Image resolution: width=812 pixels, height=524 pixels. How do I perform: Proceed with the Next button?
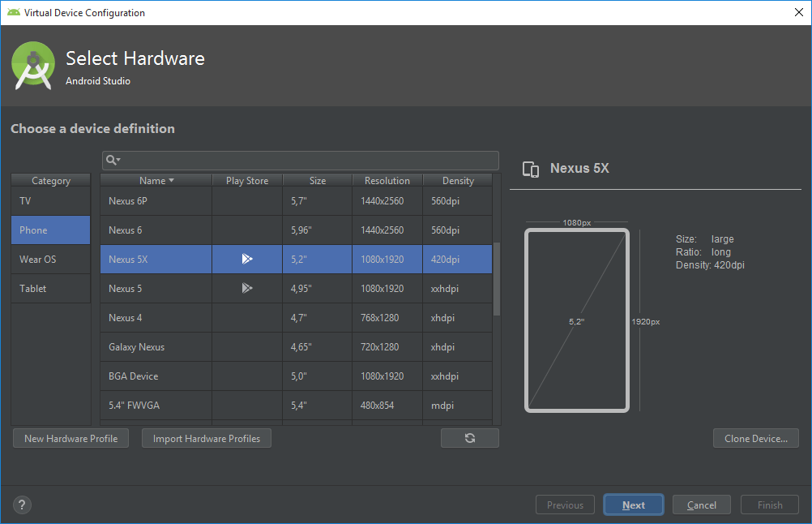633,504
